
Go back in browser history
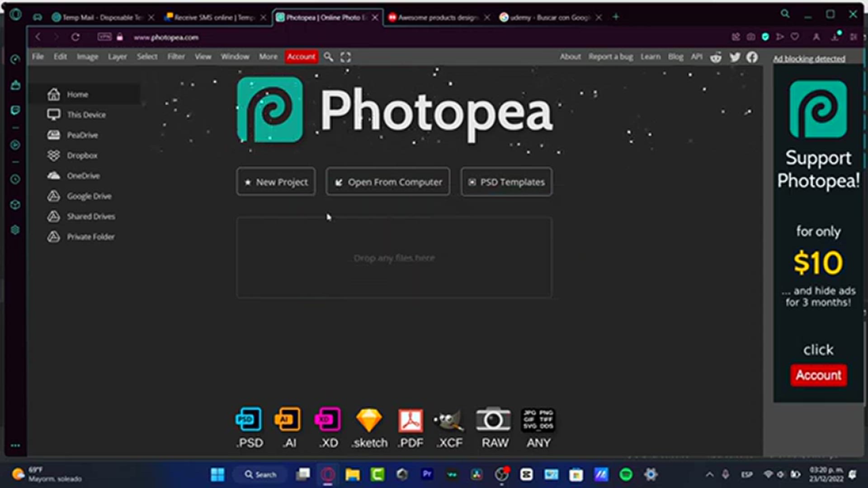tap(38, 37)
